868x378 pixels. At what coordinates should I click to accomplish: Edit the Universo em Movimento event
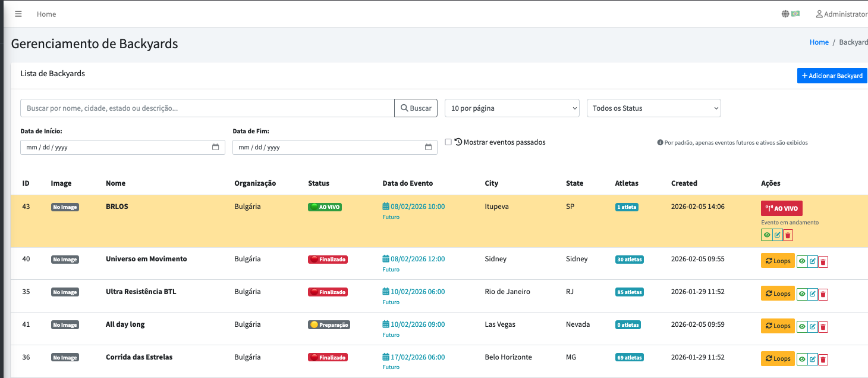(813, 261)
